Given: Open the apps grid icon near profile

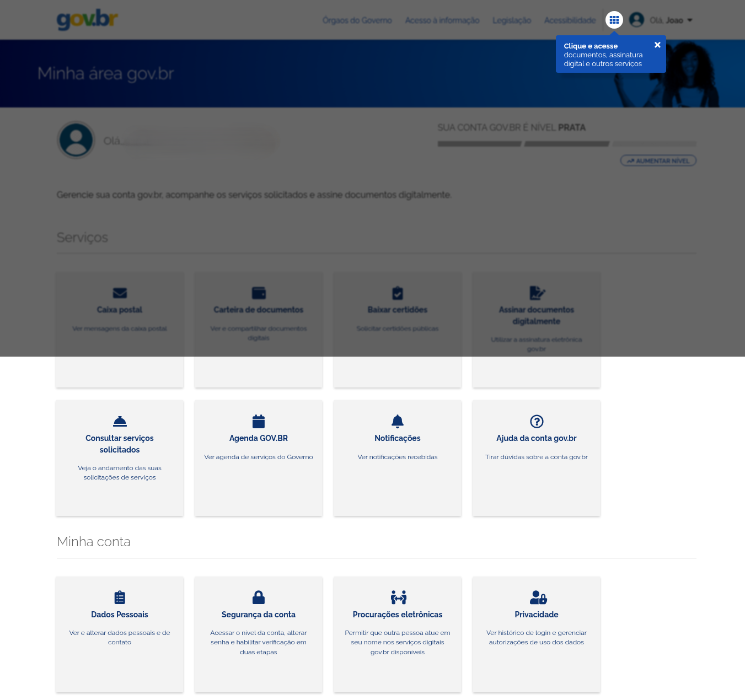Looking at the screenshot, I should coord(614,20).
